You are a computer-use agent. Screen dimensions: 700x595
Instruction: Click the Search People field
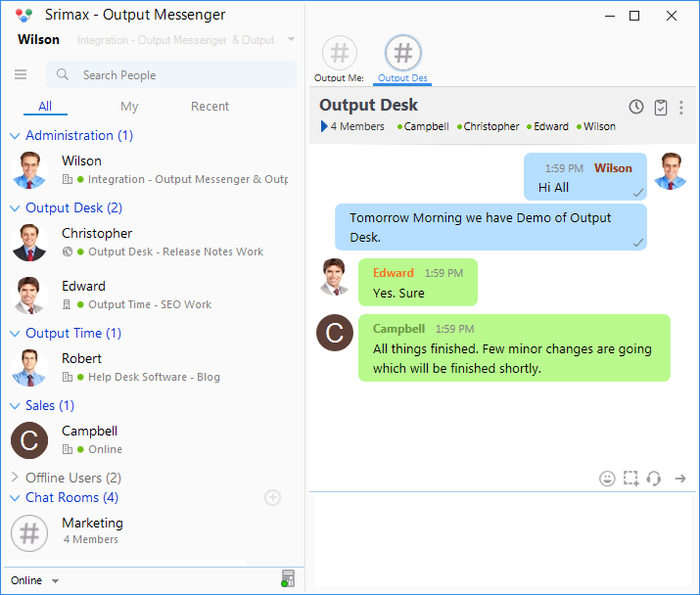coord(176,75)
